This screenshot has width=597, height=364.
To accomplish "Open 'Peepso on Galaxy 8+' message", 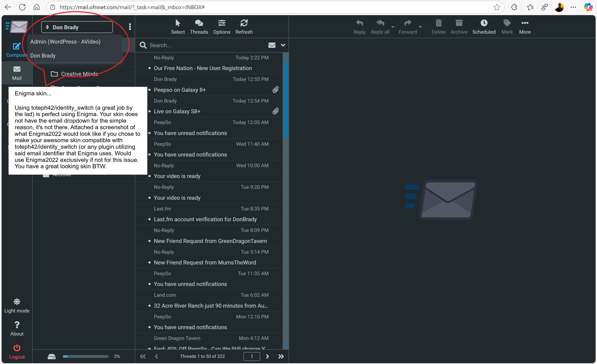I will (209, 85).
